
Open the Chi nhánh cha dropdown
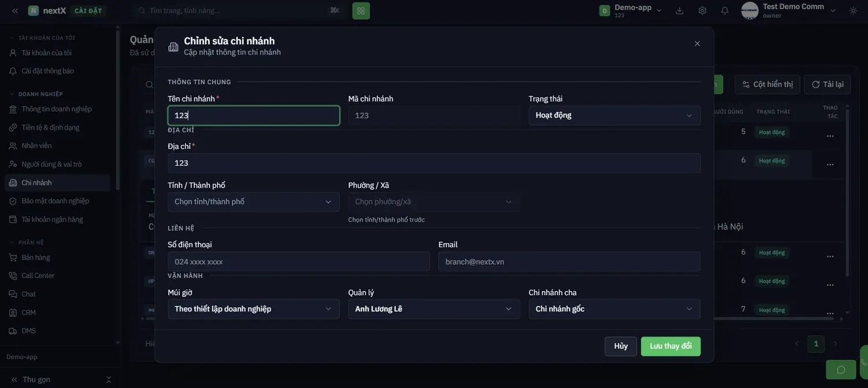(615, 309)
